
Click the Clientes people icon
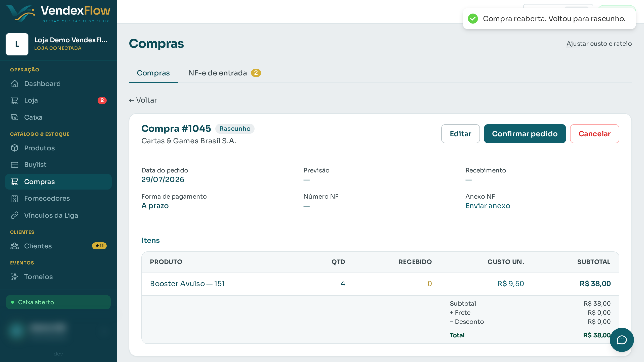(15, 246)
